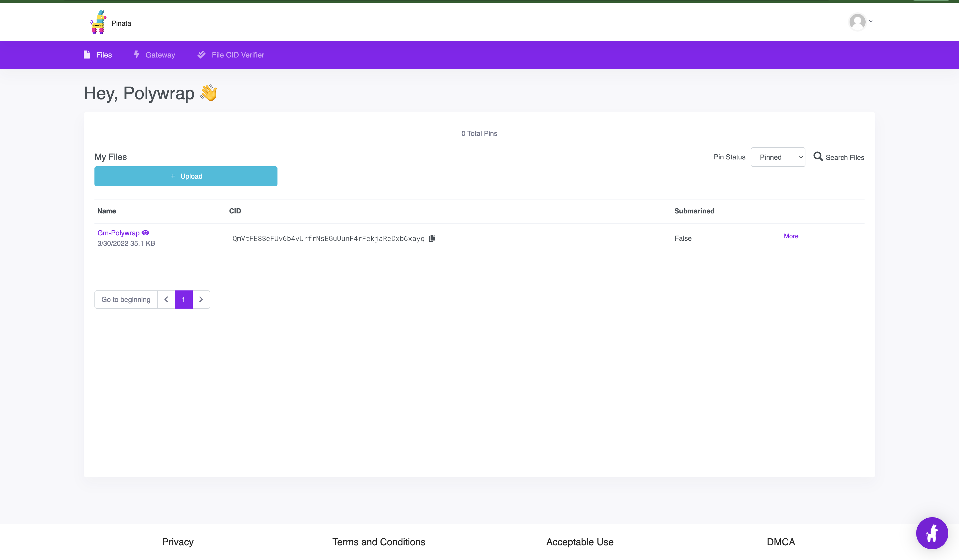Click the Files tab icon
959x560 pixels.
point(87,55)
